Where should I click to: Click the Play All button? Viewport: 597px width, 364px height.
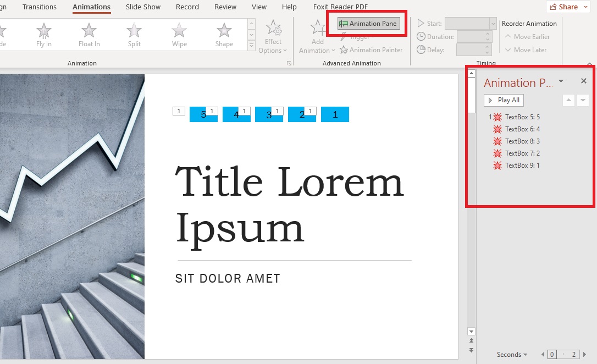pos(503,100)
